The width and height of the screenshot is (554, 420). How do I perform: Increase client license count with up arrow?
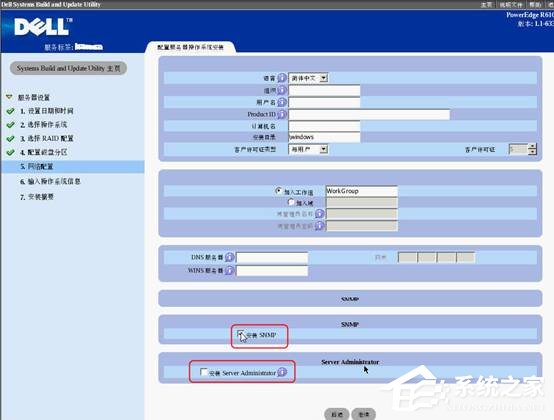pyautogui.click(x=532, y=146)
